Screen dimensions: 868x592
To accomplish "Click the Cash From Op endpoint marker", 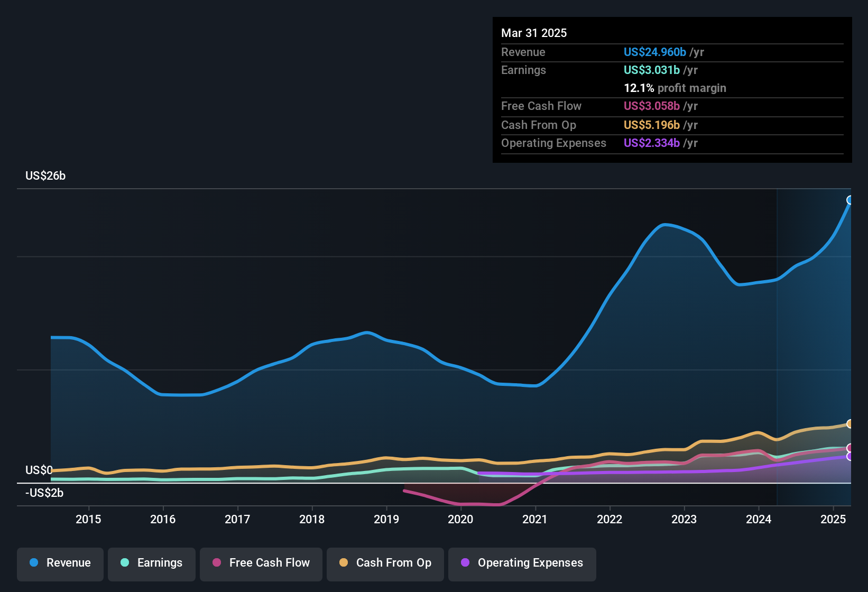I will [850, 423].
